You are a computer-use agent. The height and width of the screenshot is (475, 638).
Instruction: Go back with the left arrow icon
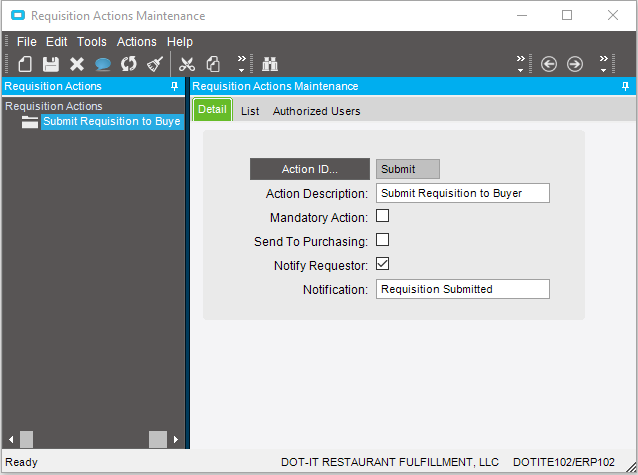pos(549,64)
